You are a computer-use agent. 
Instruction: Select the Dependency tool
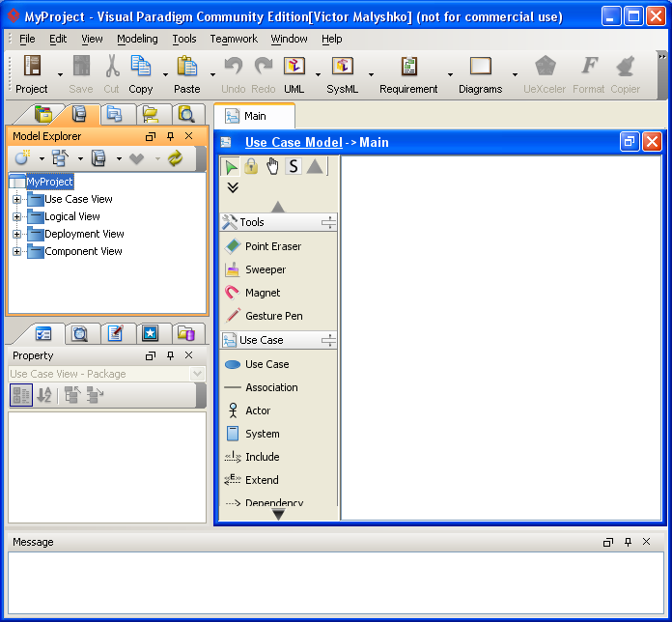pos(264,502)
